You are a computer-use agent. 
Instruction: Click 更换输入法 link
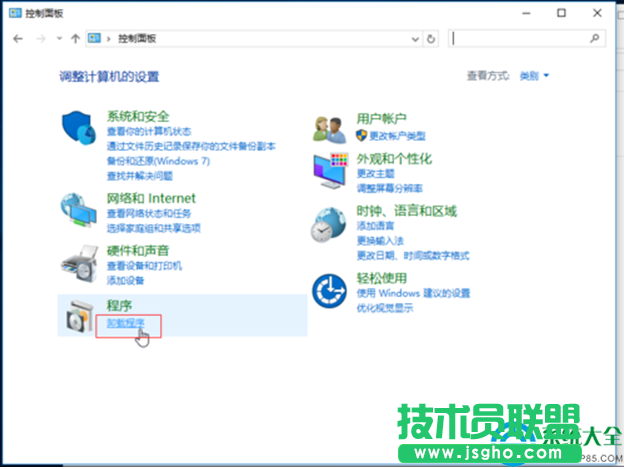click(x=380, y=241)
